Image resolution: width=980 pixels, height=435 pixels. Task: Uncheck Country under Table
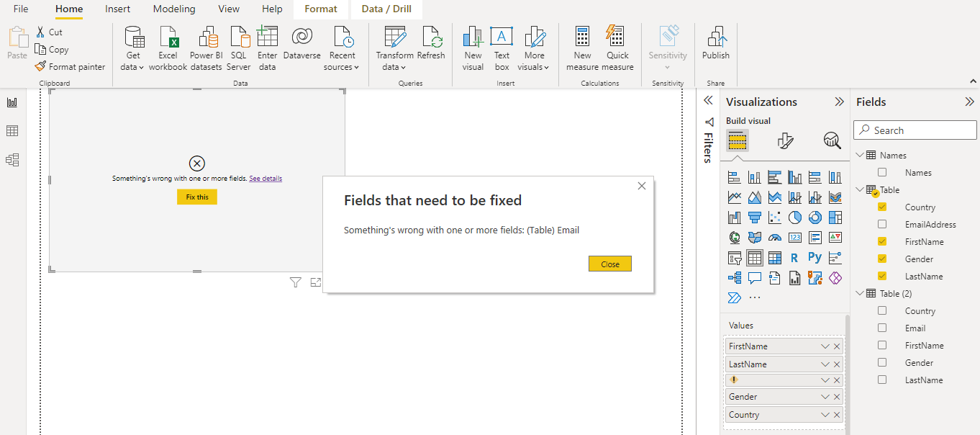tap(882, 207)
